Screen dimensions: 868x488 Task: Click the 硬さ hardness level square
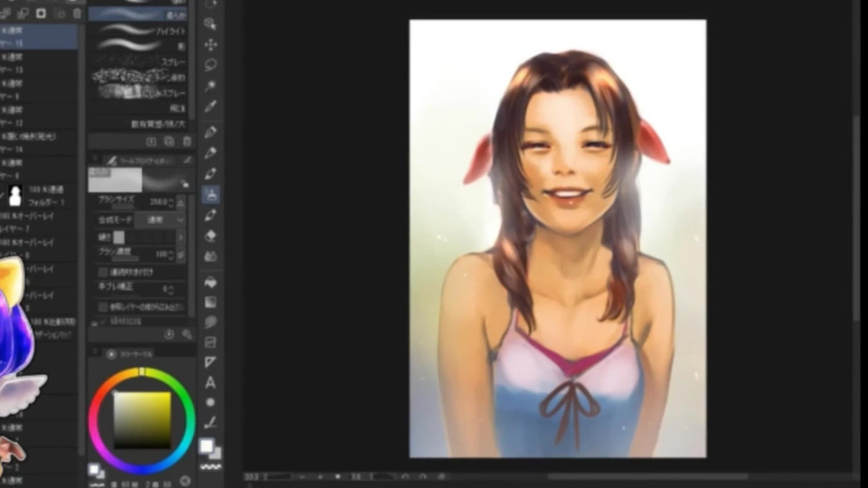click(119, 238)
